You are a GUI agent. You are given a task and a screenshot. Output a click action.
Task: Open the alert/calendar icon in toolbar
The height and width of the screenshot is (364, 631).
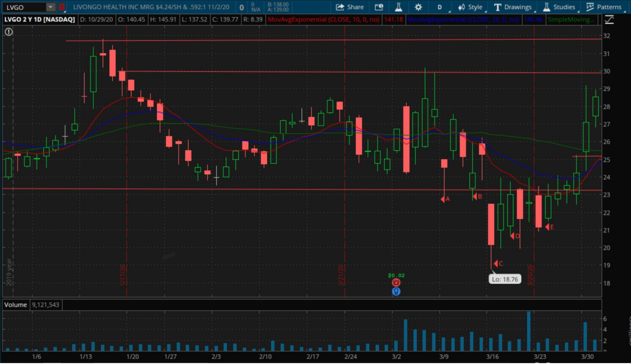(379, 7)
